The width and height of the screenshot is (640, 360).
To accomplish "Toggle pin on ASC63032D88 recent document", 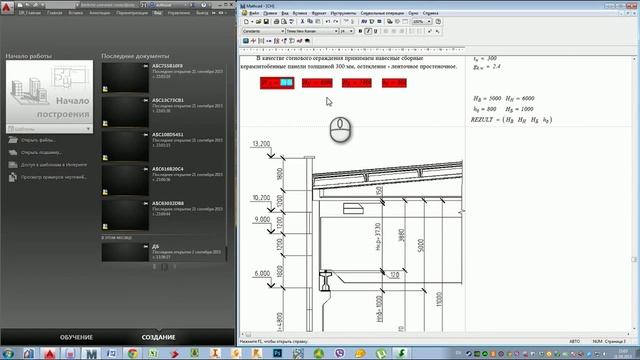I will [146, 203].
